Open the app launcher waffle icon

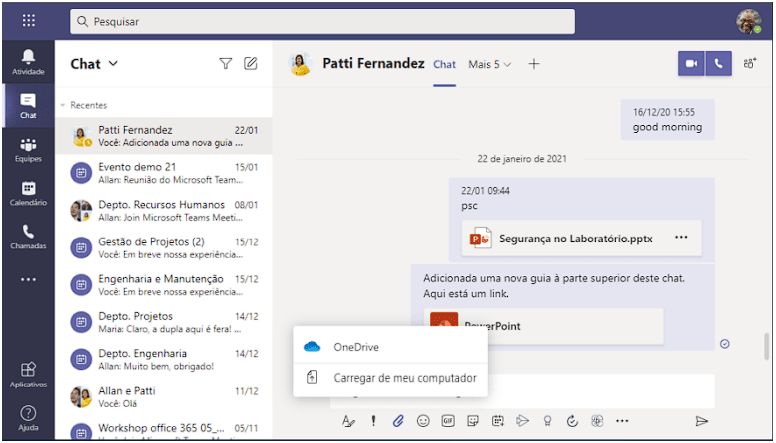[29, 20]
